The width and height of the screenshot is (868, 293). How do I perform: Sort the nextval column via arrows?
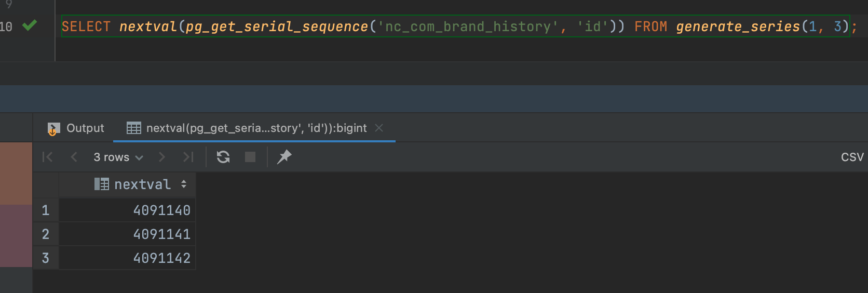184,184
